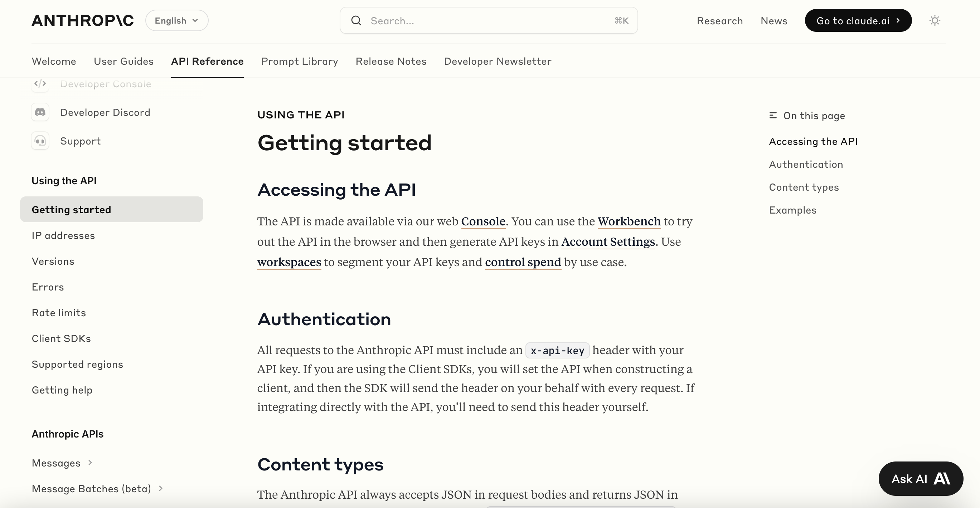Select Getting started in sidebar
Image resolution: width=980 pixels, height=508 pixels.
pyautogui.click(x=111, y=210)
